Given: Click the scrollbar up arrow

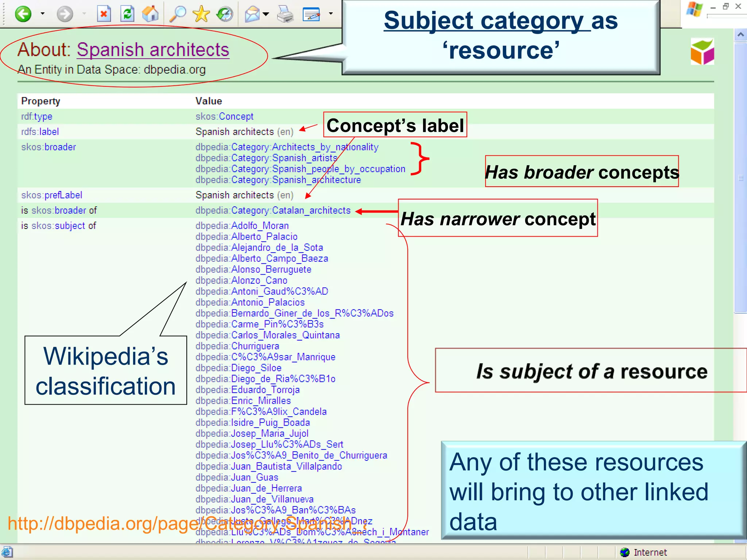Looking at the screenshot, I should tap(740, 35).
